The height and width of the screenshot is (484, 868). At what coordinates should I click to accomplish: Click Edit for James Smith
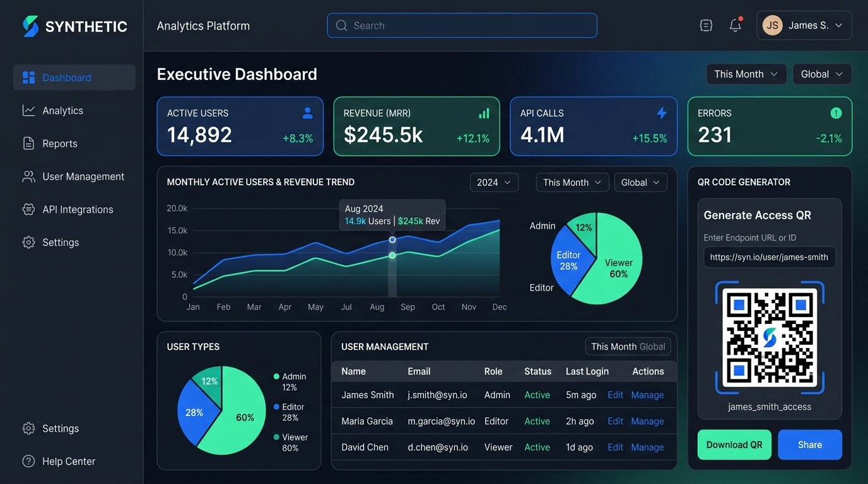(x=615, y=395)
